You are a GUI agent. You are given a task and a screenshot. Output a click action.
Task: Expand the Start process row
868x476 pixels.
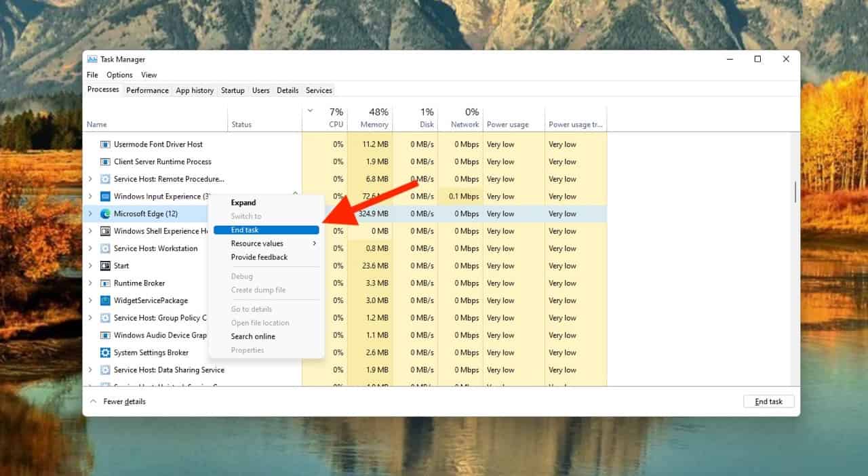(90, 266)
